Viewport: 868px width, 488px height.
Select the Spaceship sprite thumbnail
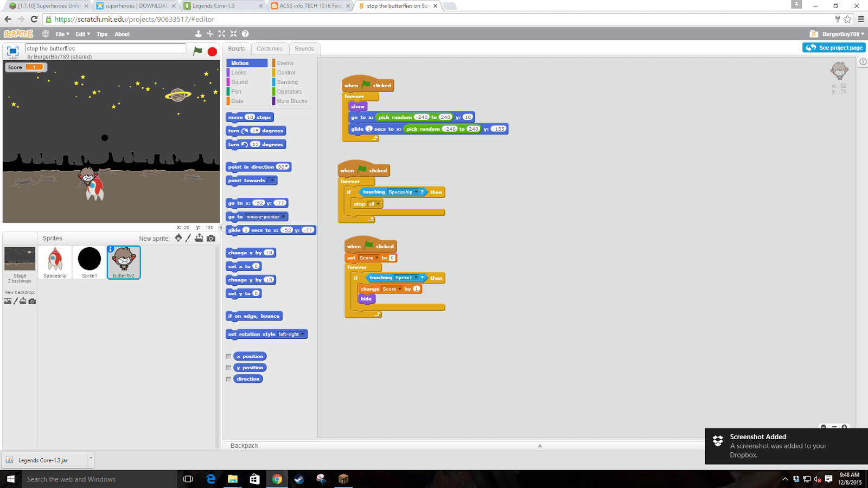pyautogui.click(x=54, y=262)
